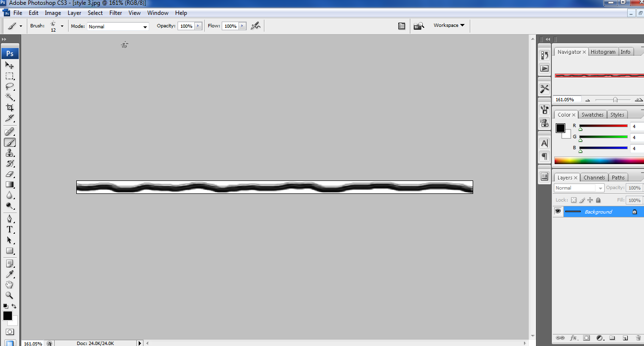Click the foreground color swatch
This screenshot has height=346, width=644.
pos(7,316)
